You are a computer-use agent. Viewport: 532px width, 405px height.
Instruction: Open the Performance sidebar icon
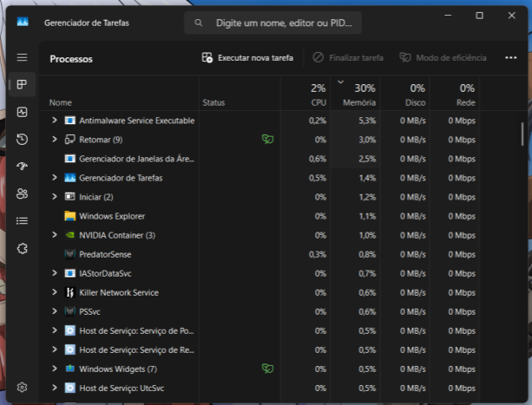coord(22,112)
